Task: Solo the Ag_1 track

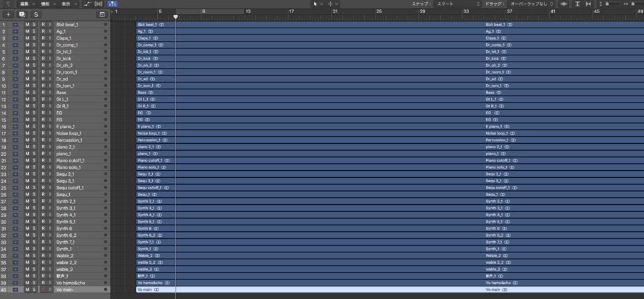Action: [34, 31]
